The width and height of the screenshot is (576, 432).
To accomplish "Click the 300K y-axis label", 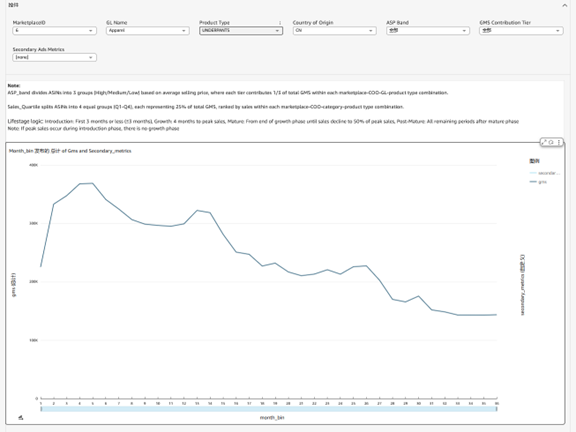I will (33, 223).
